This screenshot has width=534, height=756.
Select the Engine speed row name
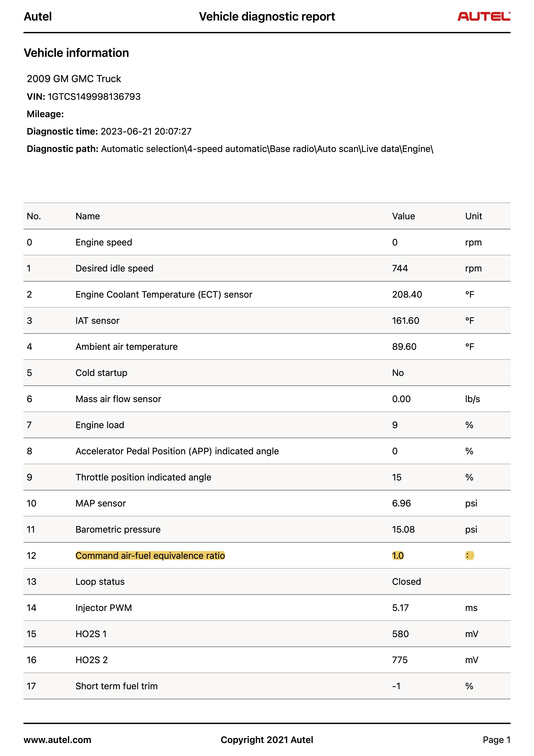point(104,242)
